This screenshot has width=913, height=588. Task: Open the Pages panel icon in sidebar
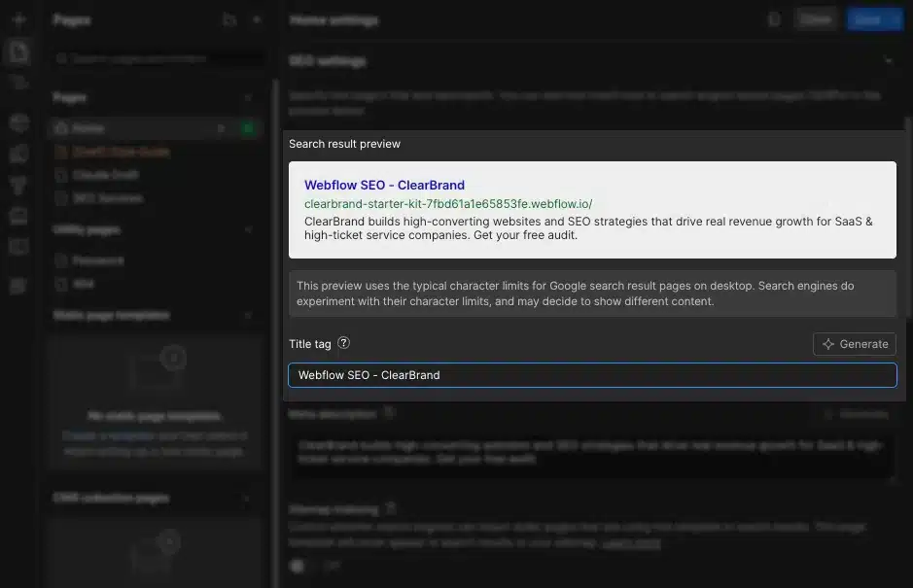click(x=18, y=52)
